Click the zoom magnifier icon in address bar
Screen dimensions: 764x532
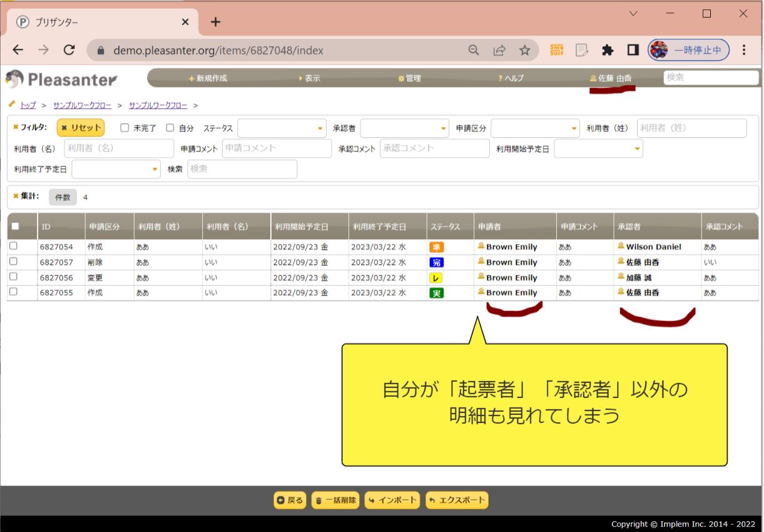click(474, 50)
